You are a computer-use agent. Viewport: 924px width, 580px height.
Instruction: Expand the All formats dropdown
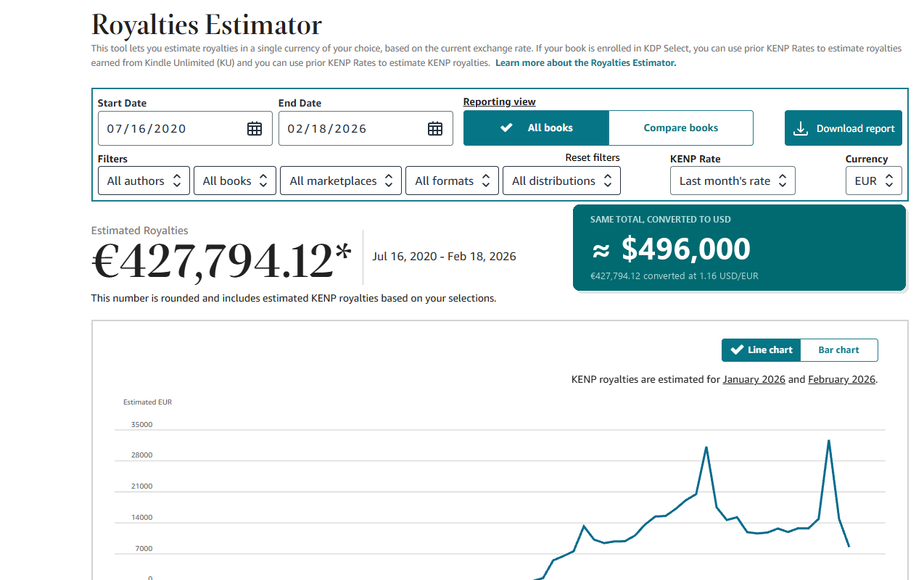pos(452,181)
